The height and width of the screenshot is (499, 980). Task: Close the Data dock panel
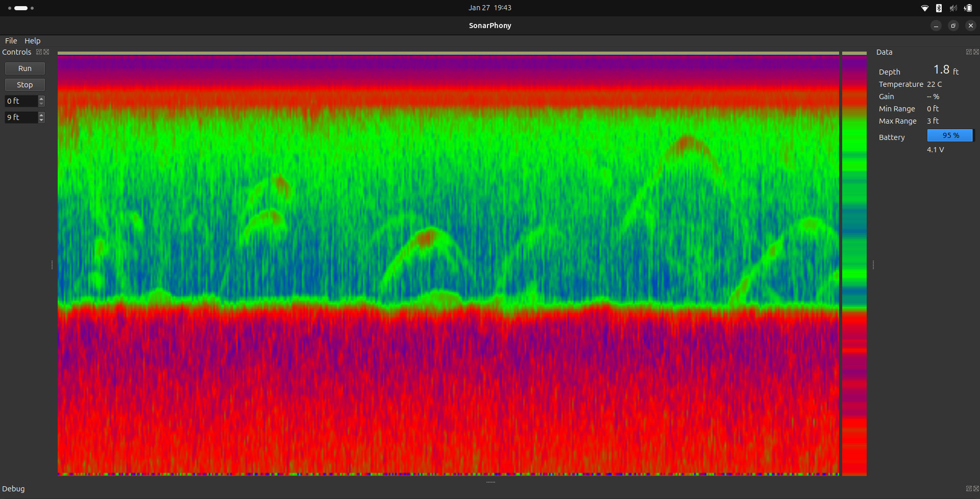coord(976,52)
